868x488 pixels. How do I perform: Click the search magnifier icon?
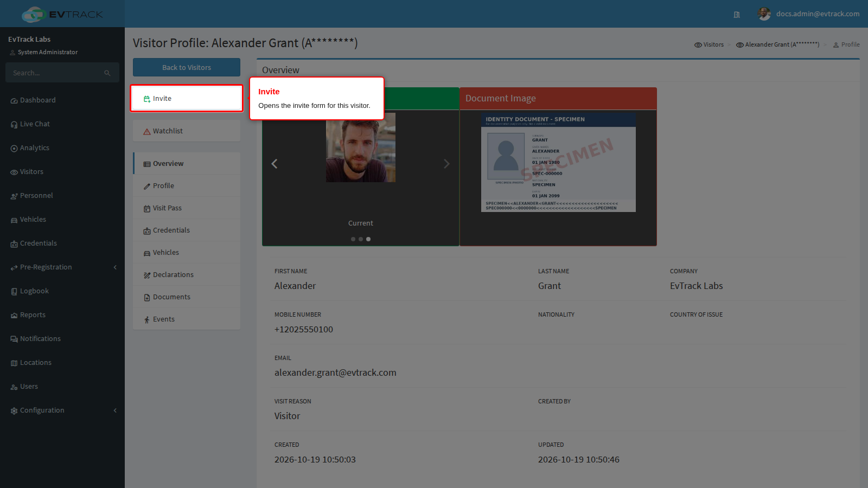tap(107, 73)
